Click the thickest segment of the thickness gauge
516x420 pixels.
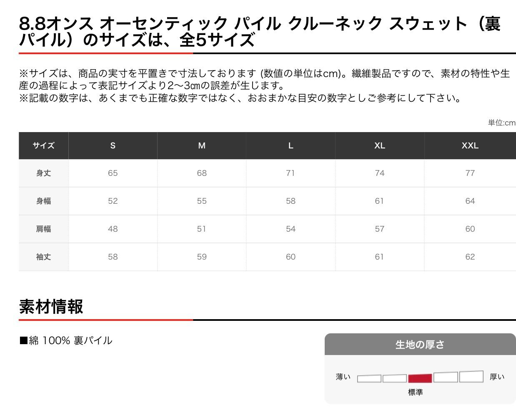click(x=471, y=377)
